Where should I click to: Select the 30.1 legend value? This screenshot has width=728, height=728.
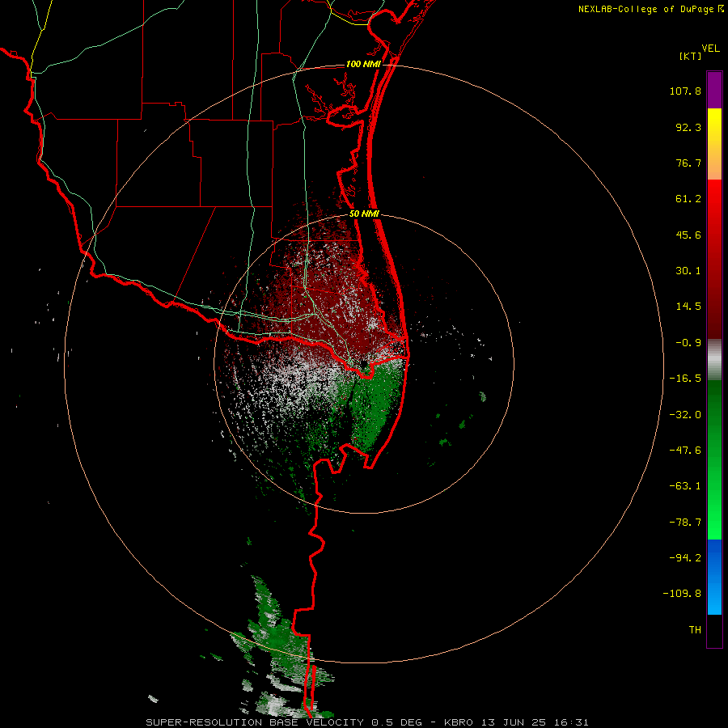pyautogui.click(x=688, y=271)
